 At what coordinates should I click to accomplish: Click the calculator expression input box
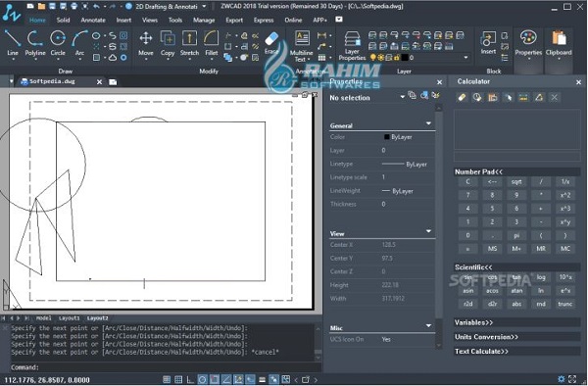click(517, 156)
